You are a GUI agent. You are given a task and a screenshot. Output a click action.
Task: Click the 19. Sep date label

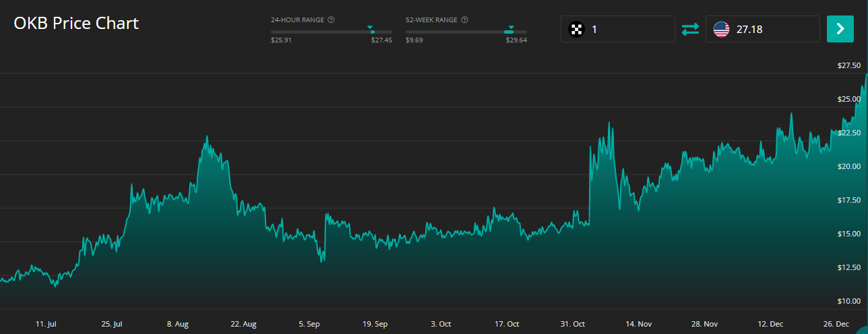[375, 325]
